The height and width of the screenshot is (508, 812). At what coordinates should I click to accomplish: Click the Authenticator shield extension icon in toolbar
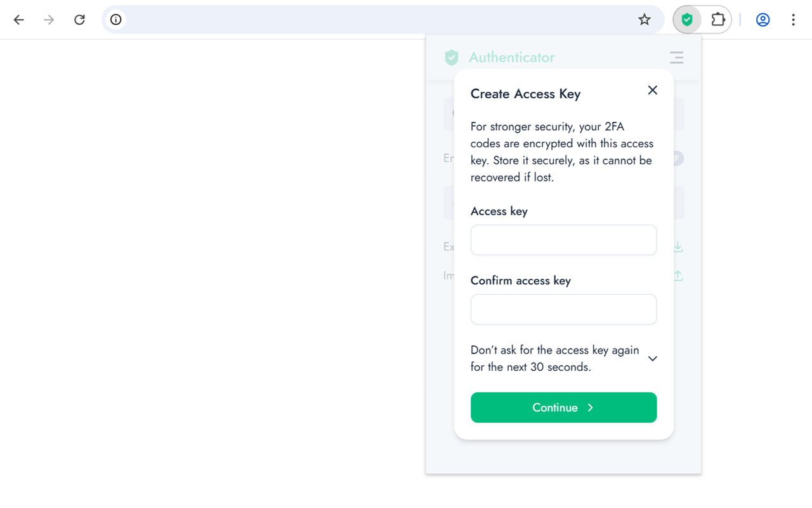[687, 20]
